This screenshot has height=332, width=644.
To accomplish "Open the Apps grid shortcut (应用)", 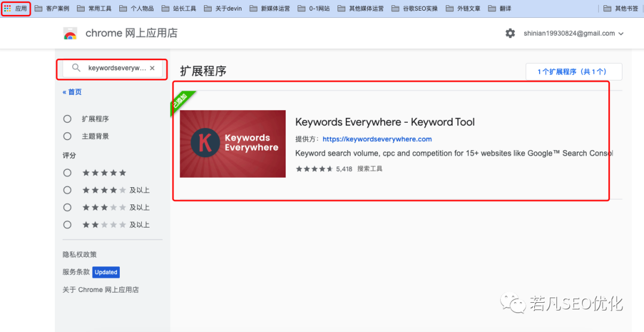I will point(16,8).
